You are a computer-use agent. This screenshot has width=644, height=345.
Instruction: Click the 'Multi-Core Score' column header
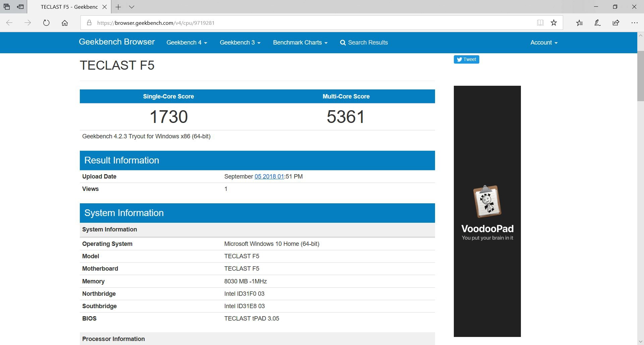(x=346, y=96)
